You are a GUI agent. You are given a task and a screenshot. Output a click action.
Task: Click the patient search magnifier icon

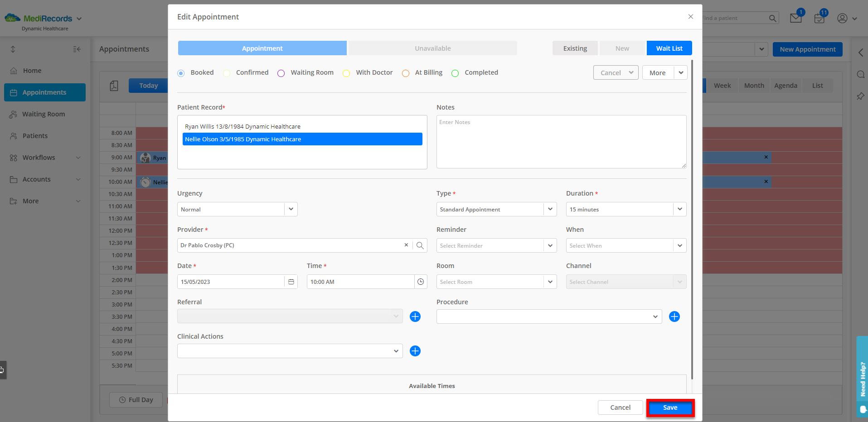tap(773, 18)
